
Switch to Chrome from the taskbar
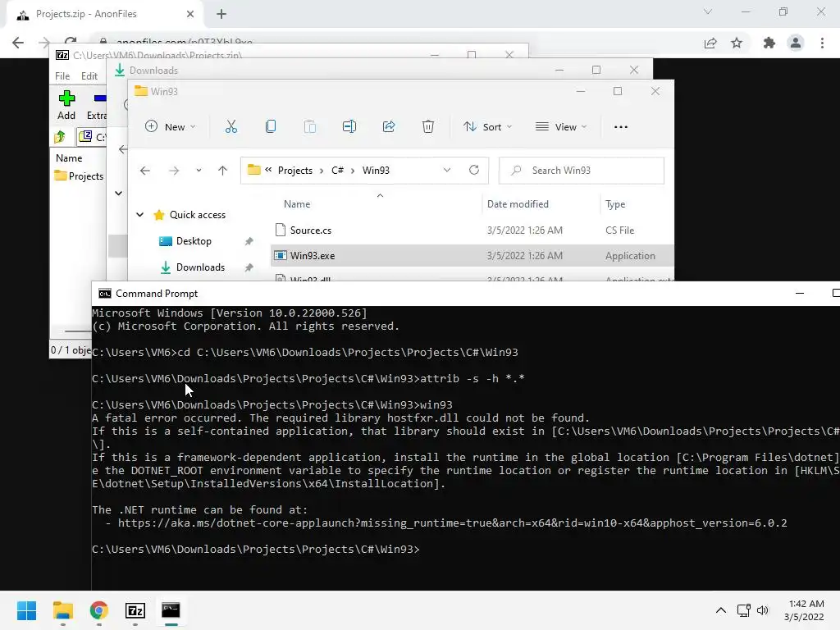pyautogui.click(x=99, y=610)
